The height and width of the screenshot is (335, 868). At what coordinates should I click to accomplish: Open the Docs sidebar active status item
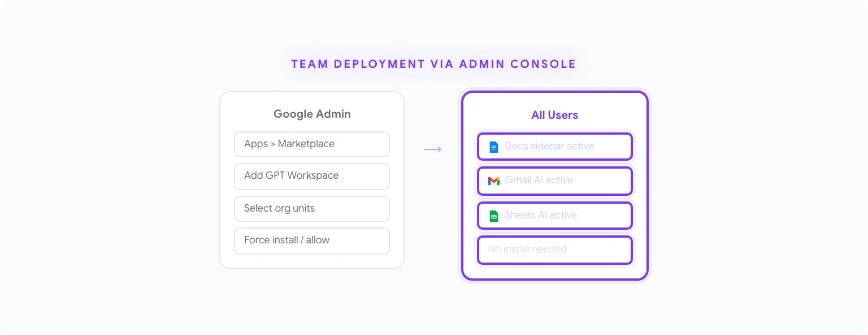[x=554, y=146]
